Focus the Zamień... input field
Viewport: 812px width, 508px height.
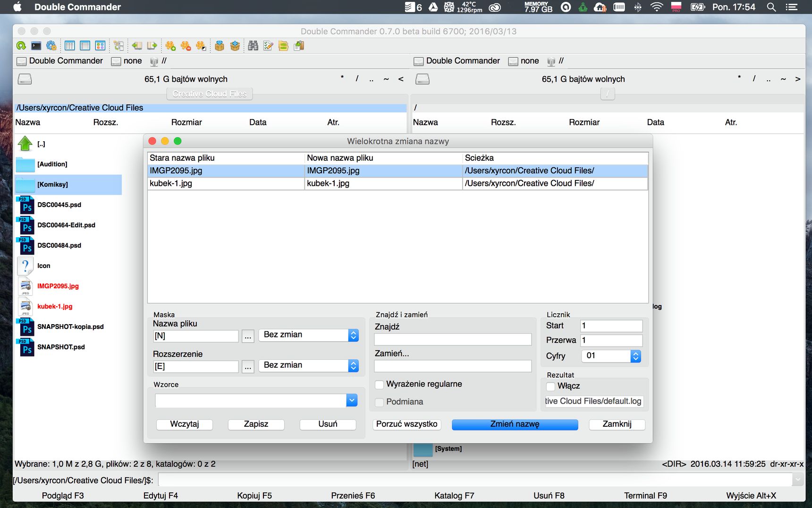(453, 366)
